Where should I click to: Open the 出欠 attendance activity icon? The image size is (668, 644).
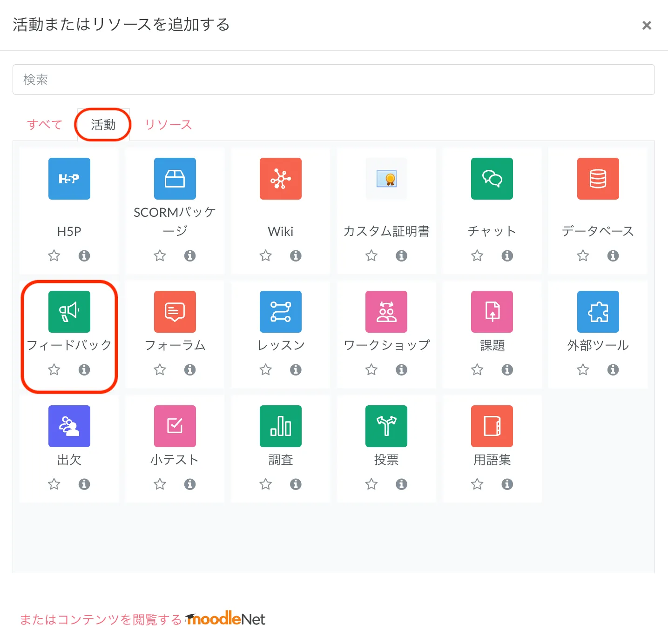point(69,426)
